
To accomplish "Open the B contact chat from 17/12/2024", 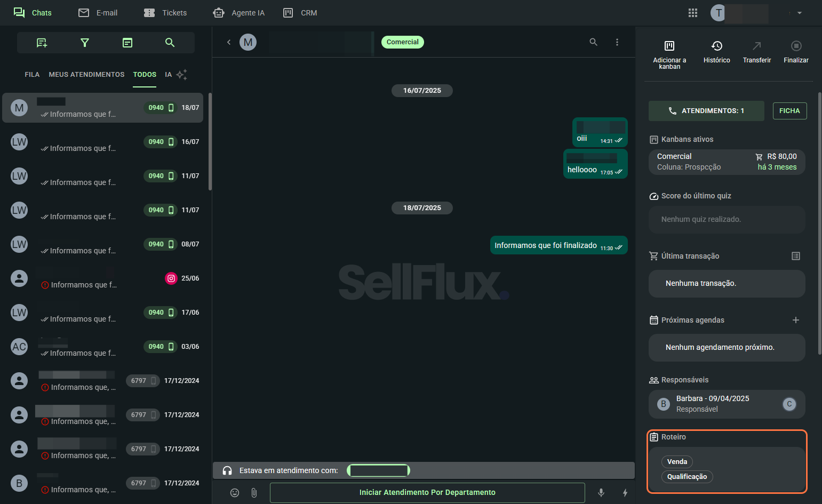I will pos(103,483).
